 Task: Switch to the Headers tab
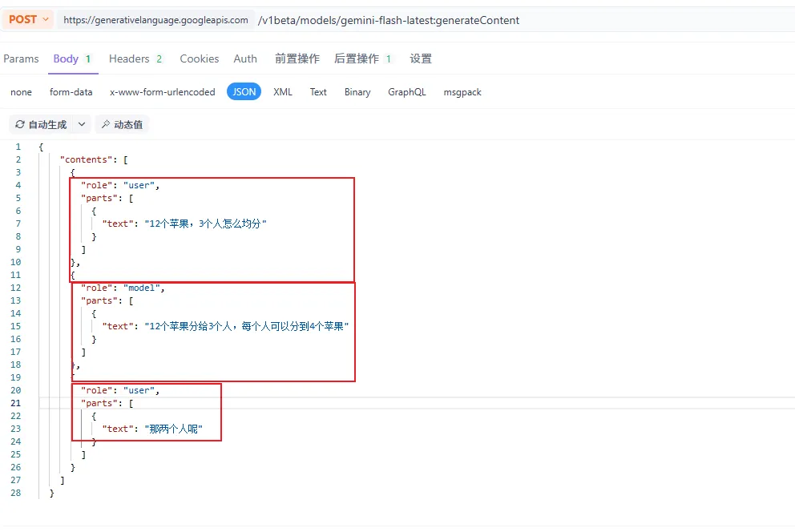point(129,58)
